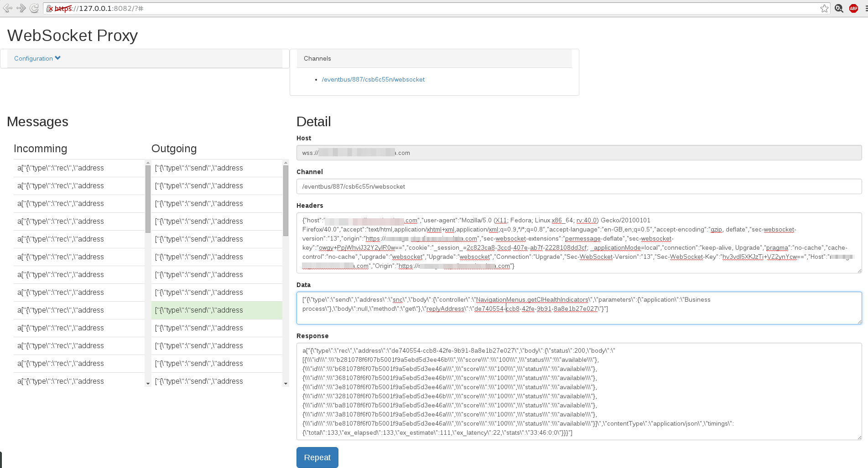Viewport: 868px width, 468px height.
Task: Click the Response text area
Action: tap(578, 391)
